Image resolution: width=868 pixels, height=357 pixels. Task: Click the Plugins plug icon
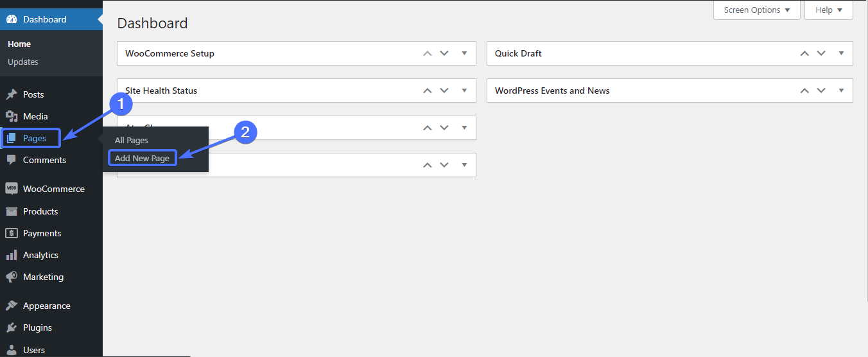pyautogui.click(x=12, y=327)
